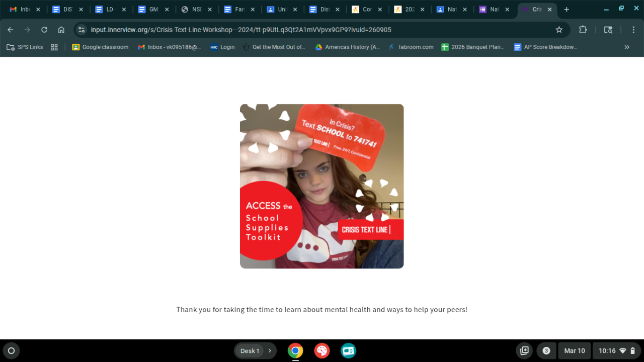The width and height of the screenshot is (644, 362).
Task: Close the Gmail Inbox tab
Action: point(38,10)
